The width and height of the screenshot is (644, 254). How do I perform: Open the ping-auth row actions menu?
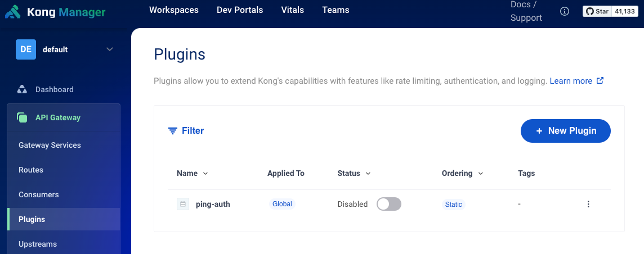pos(588,204)
